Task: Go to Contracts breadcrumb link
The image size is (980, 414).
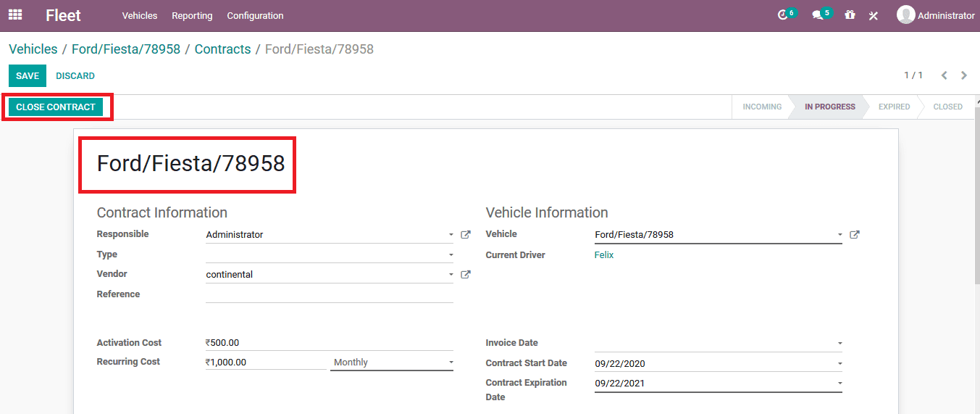Action: point(222,49)
